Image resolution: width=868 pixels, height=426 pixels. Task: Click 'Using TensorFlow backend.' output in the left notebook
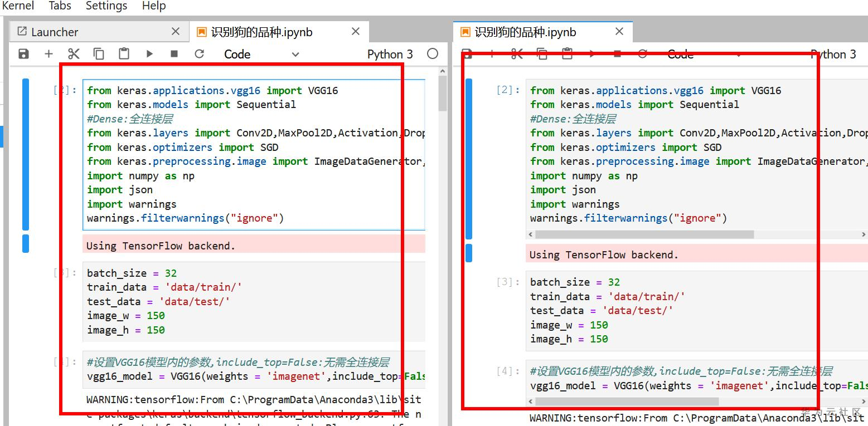click(161, 246)
